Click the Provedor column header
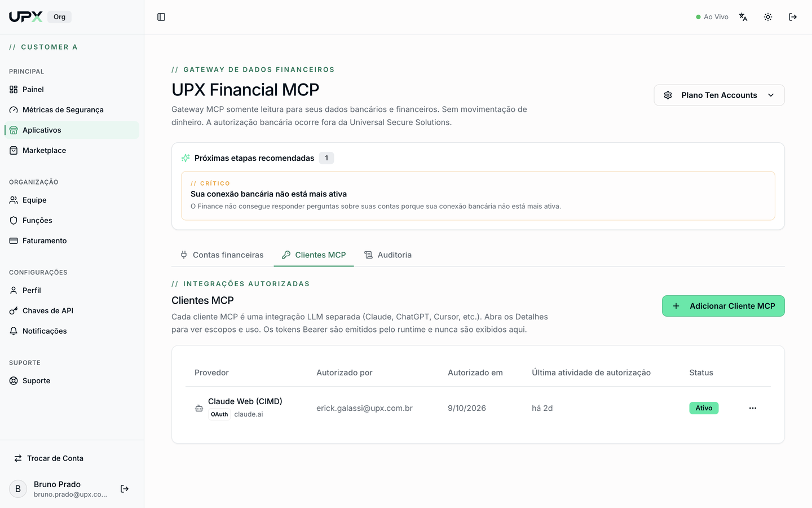This screenshot has width=812, height=508. (211, 373)
